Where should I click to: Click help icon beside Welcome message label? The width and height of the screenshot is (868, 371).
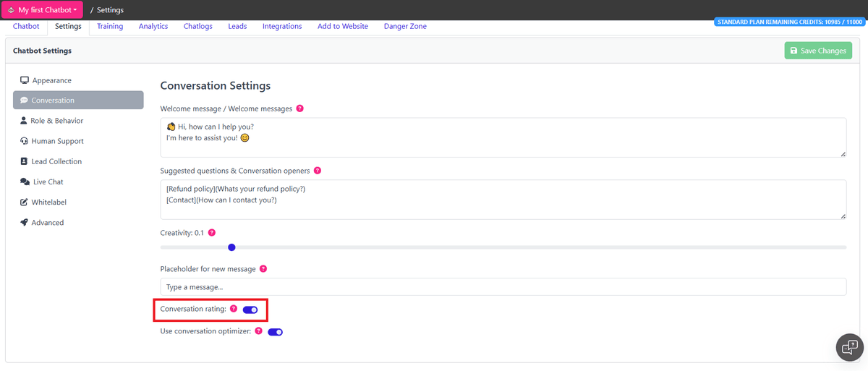point(300,108)
